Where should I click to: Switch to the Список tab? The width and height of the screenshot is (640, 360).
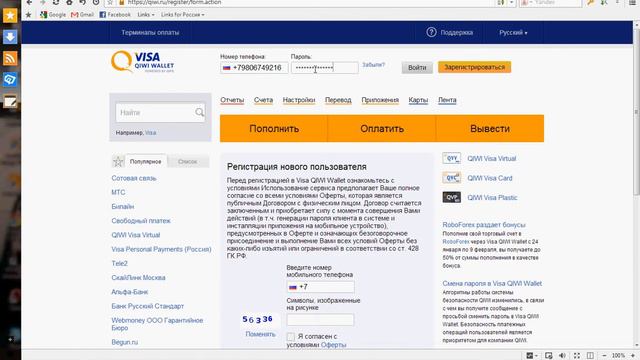[188, 162]
